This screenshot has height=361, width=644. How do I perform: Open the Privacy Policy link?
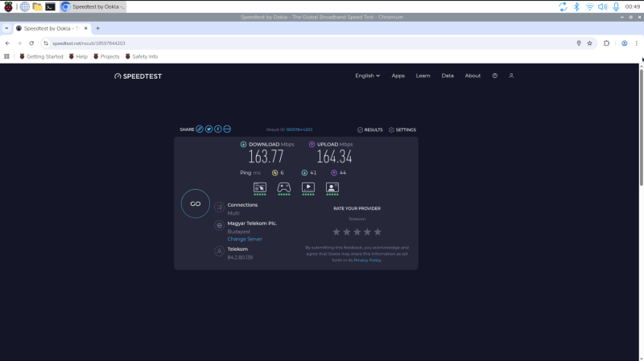click(367, 260)
